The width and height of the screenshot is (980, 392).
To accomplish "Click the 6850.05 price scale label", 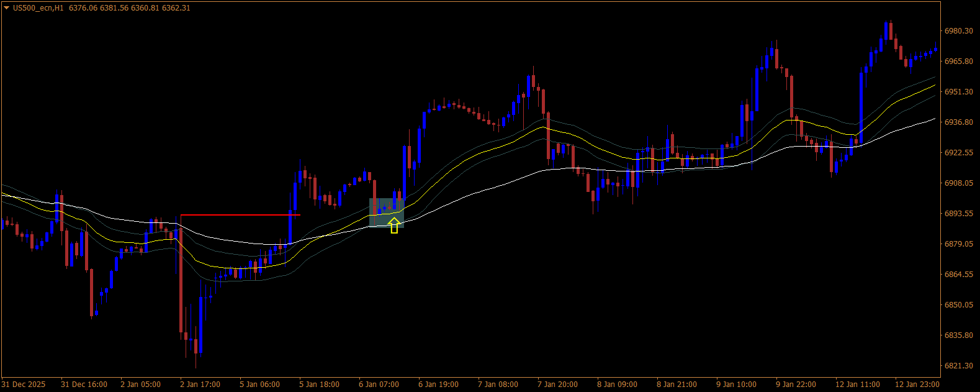I will pyautogui.click(x=958, y=305).
